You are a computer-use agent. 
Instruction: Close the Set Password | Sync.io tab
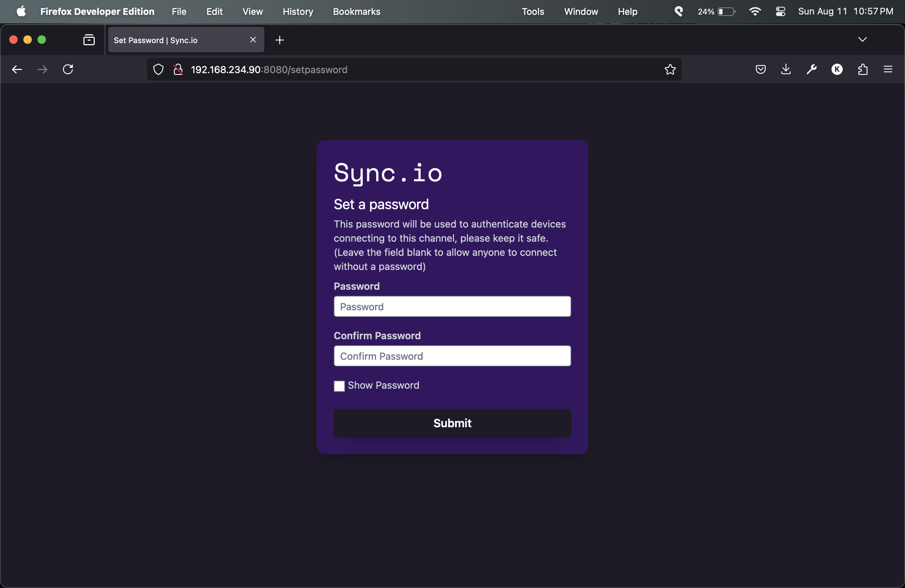(x=253, y=40)
